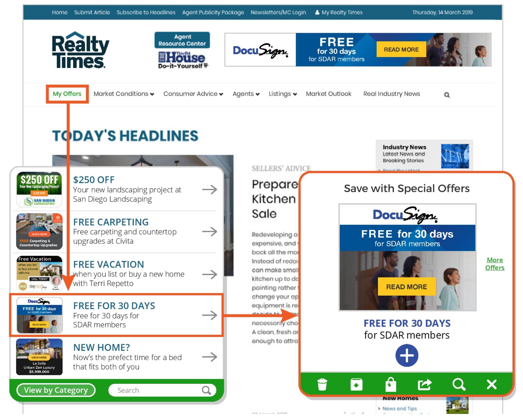Click the SELLERS' ADVICE category label

point(281,168)
